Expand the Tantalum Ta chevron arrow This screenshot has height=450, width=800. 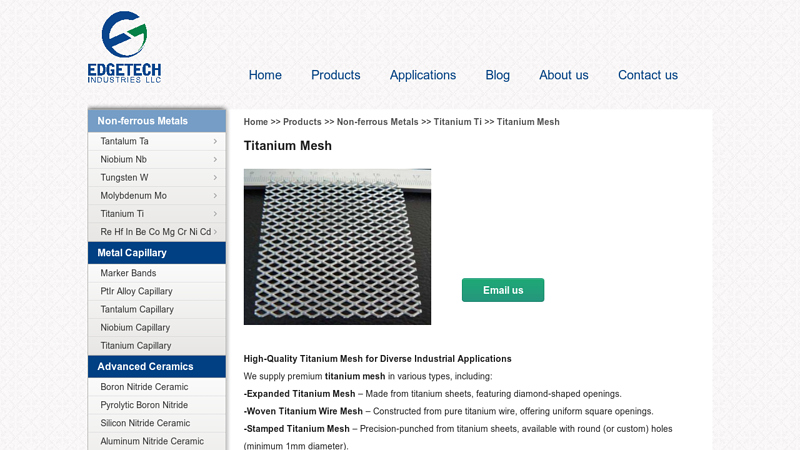coord(215,141)
